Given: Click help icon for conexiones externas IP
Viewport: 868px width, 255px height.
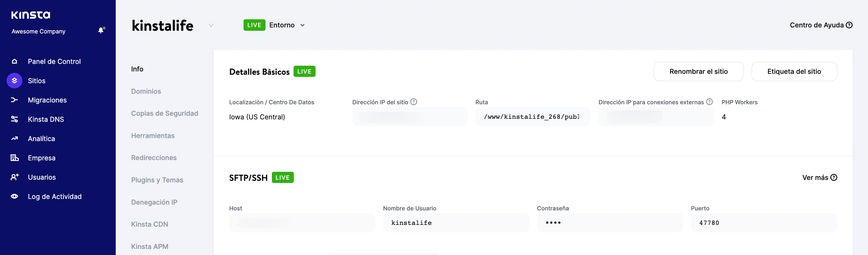Looking at the screenshot, I should point(709,102).
